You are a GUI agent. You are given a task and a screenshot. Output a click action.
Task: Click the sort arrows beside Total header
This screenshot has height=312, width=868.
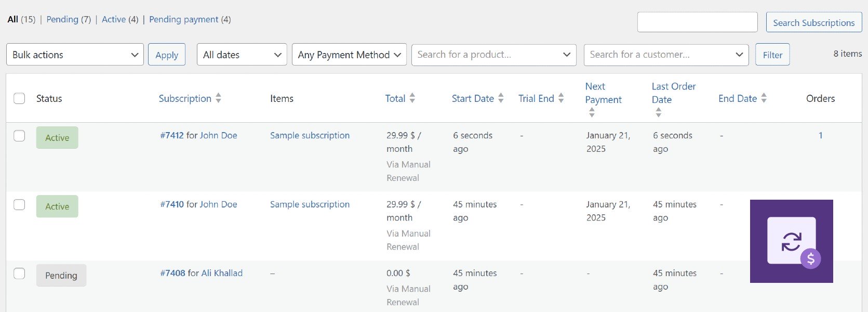[x=412, y=98]
